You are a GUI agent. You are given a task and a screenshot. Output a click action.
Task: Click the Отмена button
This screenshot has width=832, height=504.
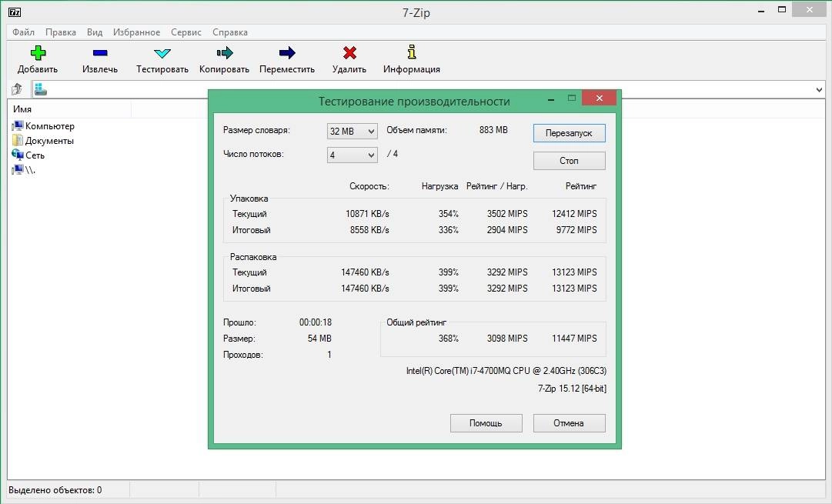(569, 423)
